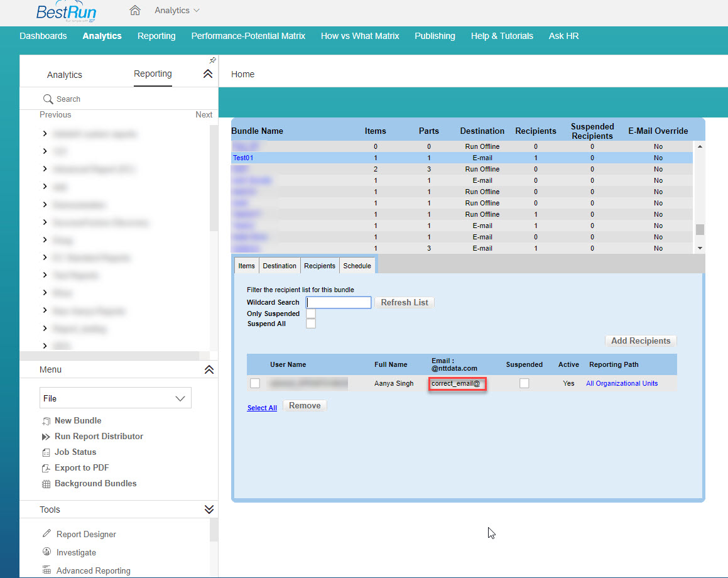Click New Bundle menu entry
Viewport: 728px width, 578px height.
pos(78,420)
